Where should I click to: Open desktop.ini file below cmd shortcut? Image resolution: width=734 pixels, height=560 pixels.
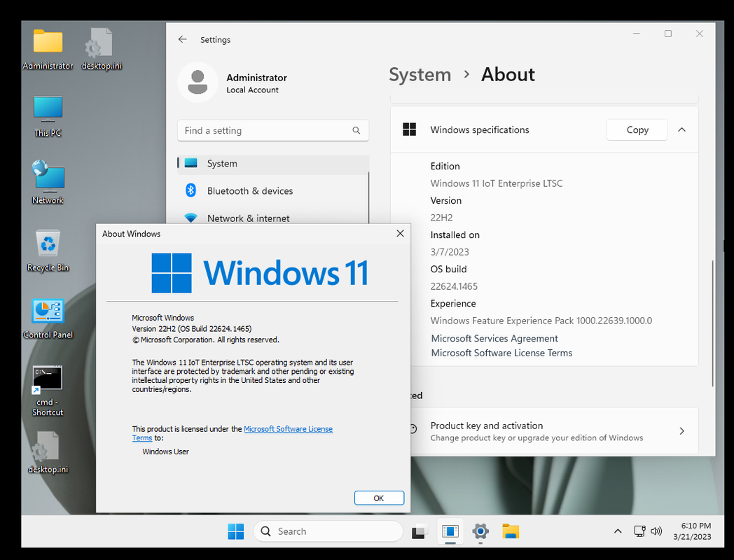[x=48, y=452]
